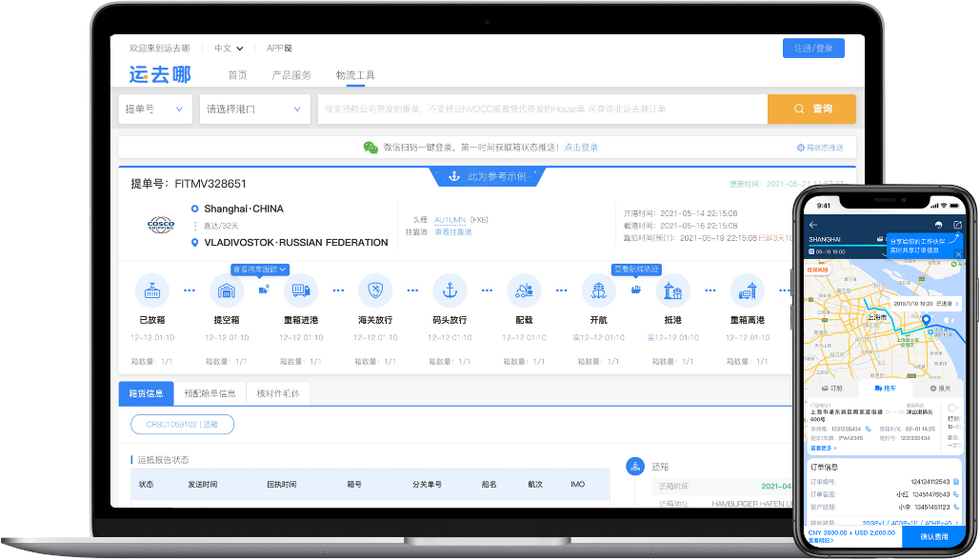The image size is (980, 560).
Task: Expand the 中文 language selector
Action: click(x=229, y=49)
